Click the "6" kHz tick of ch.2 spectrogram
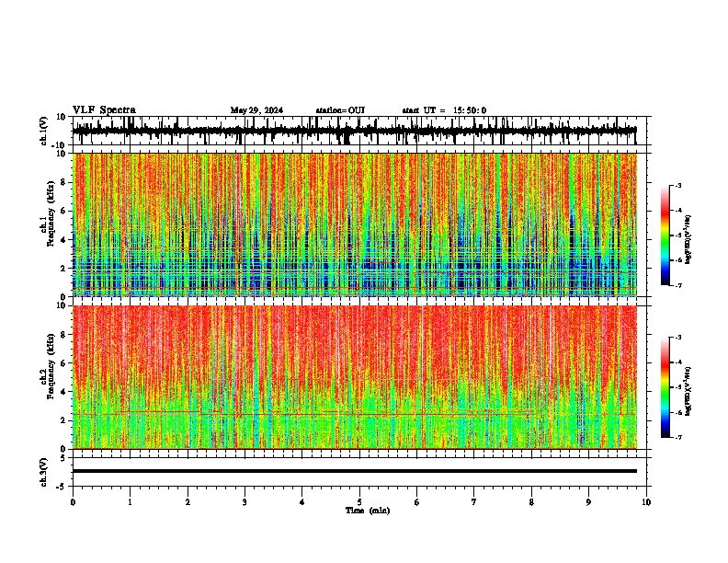 [x=64, y=362]
